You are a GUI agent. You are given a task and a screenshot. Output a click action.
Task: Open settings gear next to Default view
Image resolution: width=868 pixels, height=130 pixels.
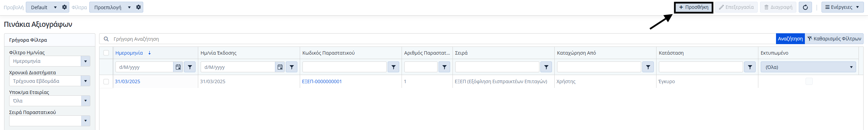click(x=64, y=7)
